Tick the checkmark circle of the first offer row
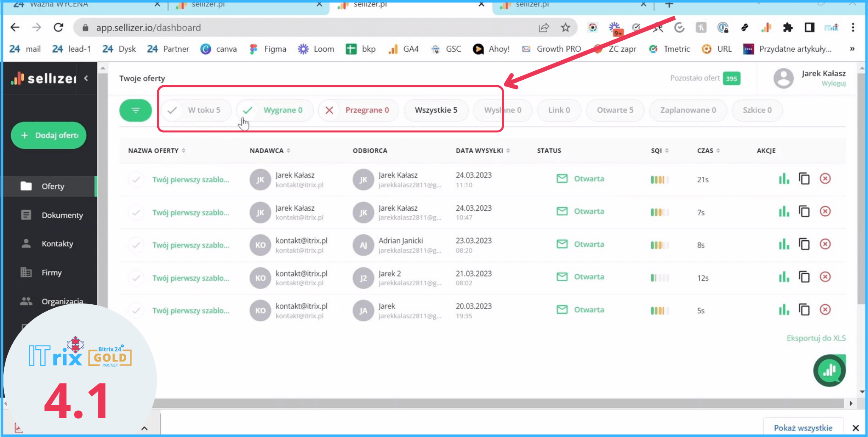Screen dimensions: 868x437 click(136, 179)
